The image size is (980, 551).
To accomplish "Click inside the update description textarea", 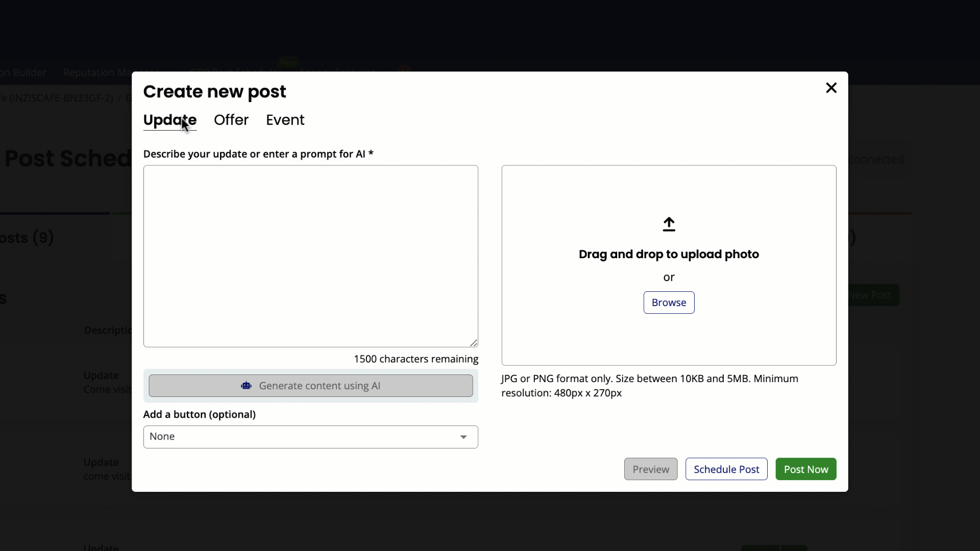I will [310, 255].
